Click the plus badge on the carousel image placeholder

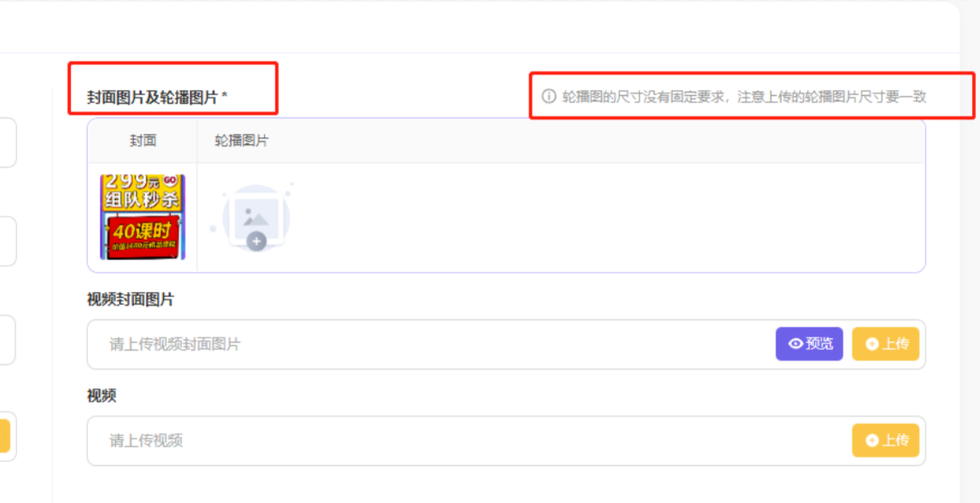[x=256, y=242]
